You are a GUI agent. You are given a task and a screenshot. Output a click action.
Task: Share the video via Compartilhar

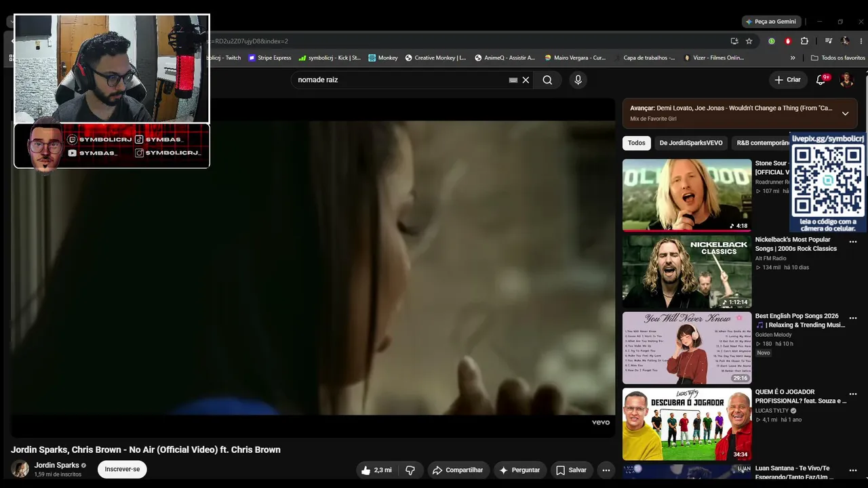tap(458, 470)
